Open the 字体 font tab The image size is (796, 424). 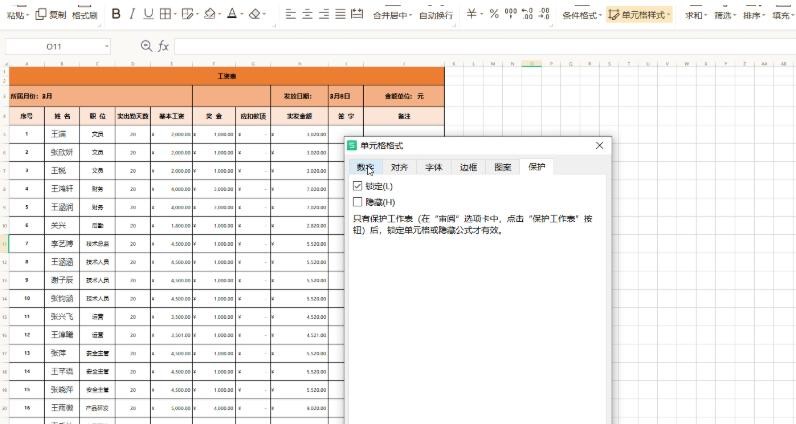tap(434, 167)
